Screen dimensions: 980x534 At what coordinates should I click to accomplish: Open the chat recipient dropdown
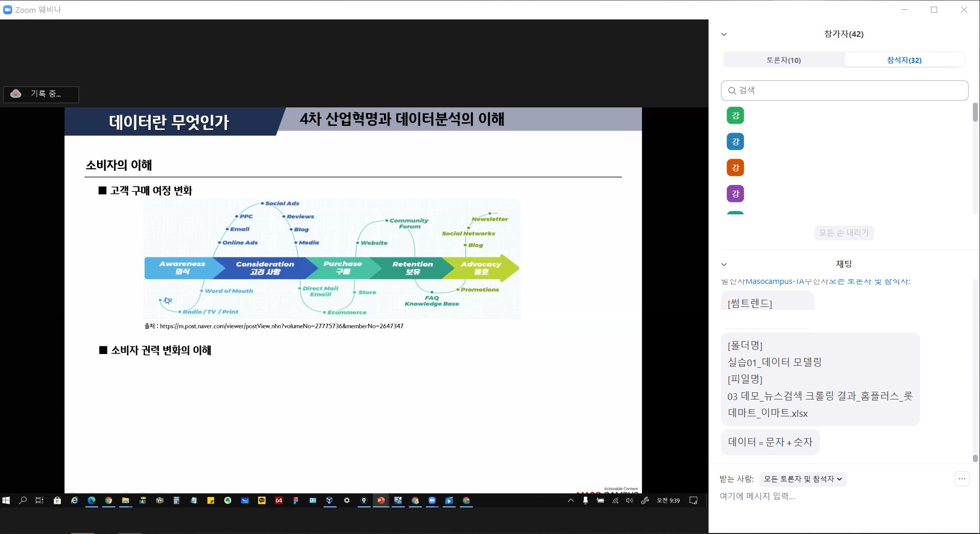(803, 479)
